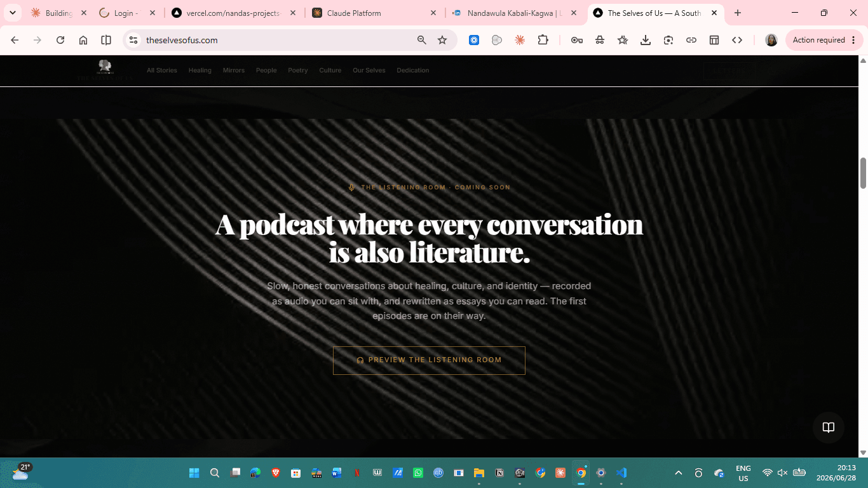
Task: Open the Downloads arrow icon
Action: tap(646, 40)
